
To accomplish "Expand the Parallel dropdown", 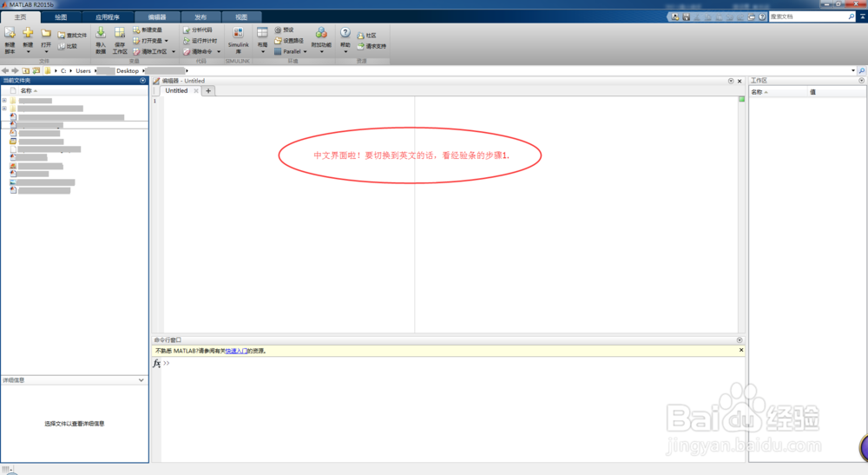I will click(305, 51).
